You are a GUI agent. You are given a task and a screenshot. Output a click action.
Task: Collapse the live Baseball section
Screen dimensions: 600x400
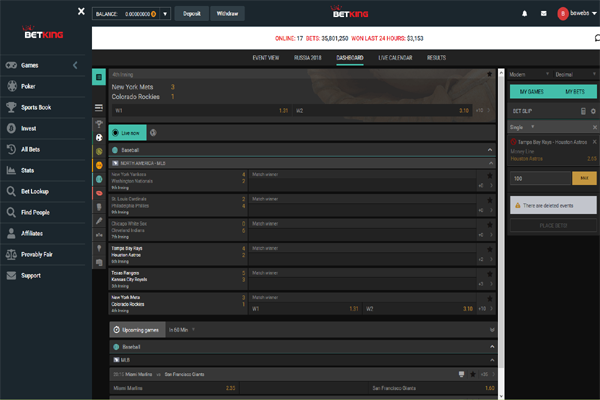(x=490, y=150)
